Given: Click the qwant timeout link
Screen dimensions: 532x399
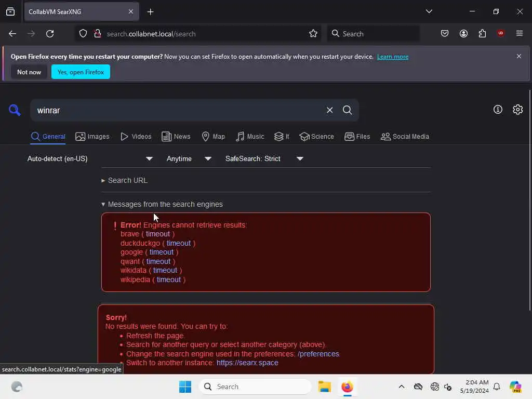Looking at the screenshot, I should (158, 262).
